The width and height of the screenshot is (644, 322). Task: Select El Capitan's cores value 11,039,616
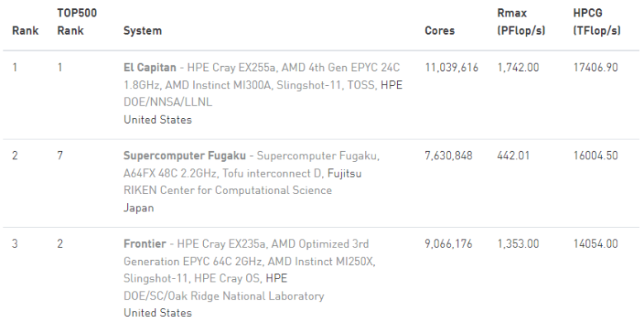coord(452,68)
